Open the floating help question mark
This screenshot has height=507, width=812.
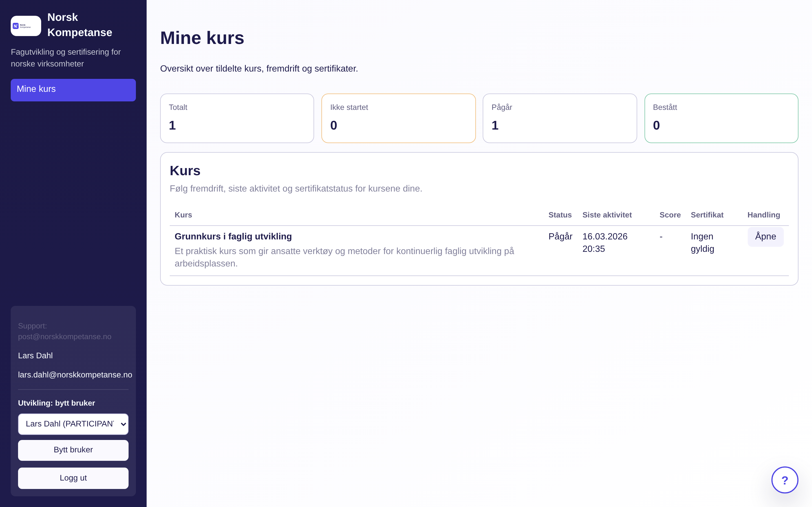[784, 479]
